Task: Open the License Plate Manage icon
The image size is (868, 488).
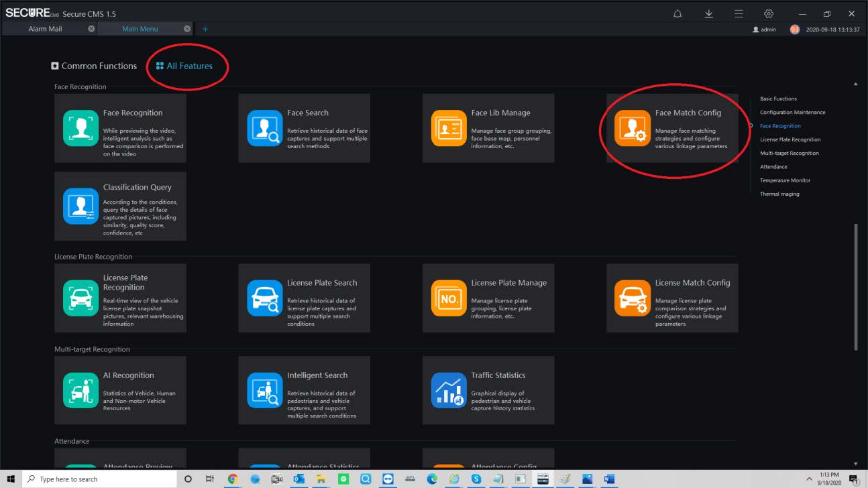Action: click(x=449, y=298)
